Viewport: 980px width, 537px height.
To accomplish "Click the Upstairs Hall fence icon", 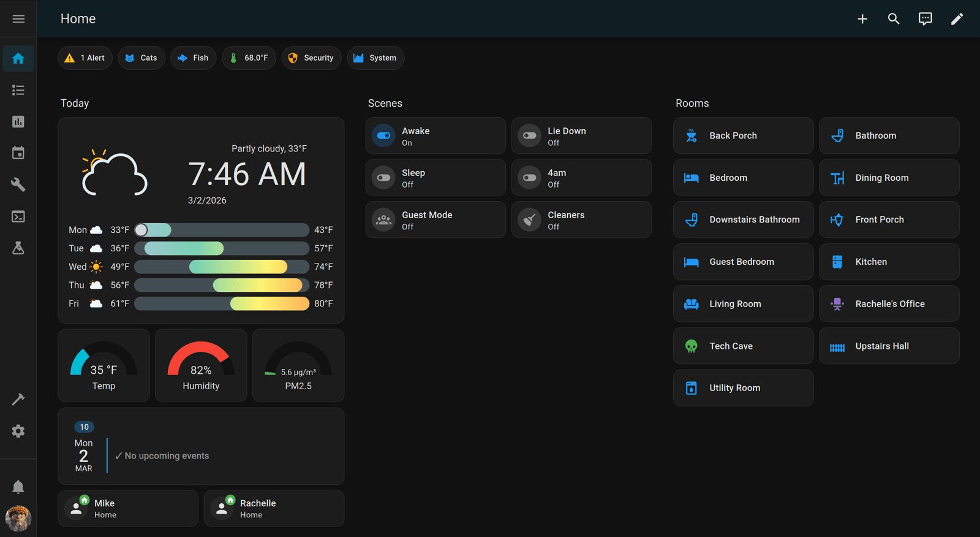I will click(x=837, y=348).
